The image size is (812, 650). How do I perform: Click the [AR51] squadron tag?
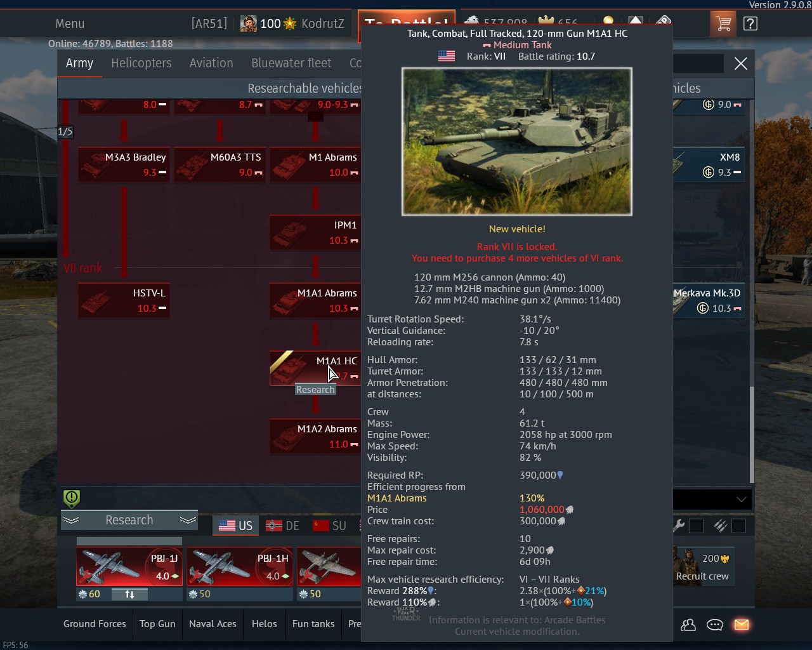209,24
